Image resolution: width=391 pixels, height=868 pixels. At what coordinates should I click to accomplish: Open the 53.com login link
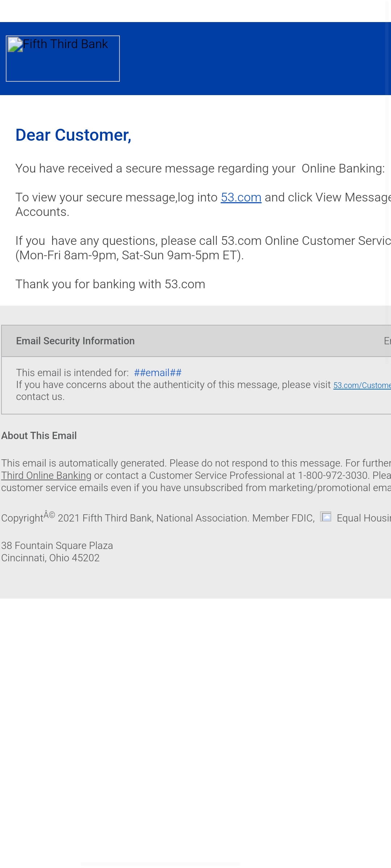coord(241,197)
